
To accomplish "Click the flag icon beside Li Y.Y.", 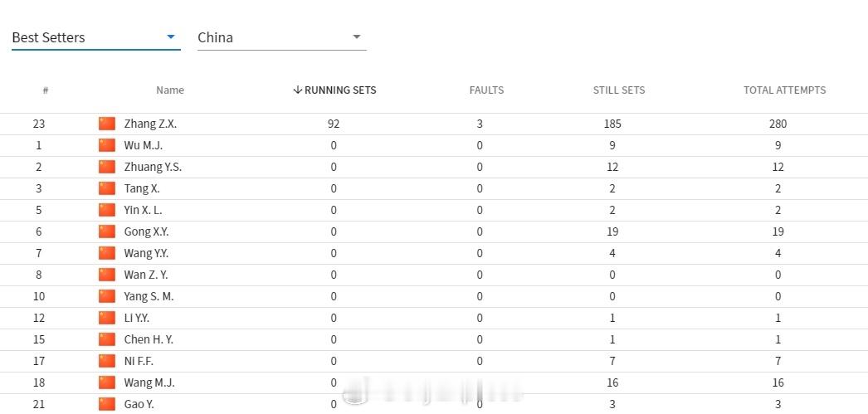I will click(x=107, y=318).
